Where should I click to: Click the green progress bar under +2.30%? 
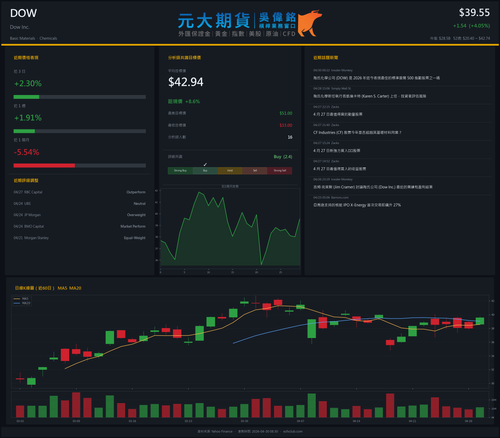pyautogui.click(x=26, y=97)
